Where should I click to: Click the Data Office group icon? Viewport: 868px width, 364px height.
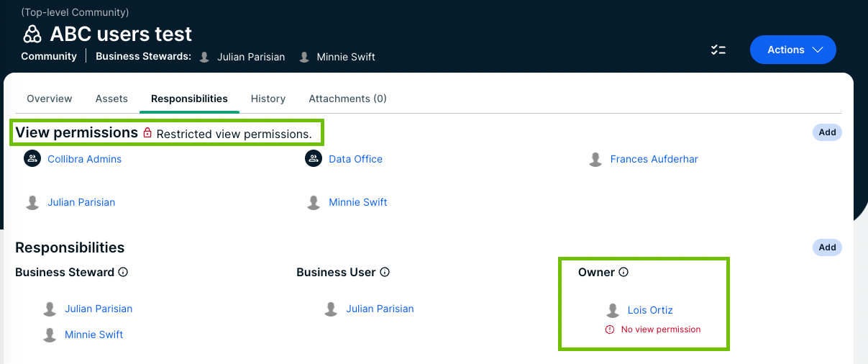pos(314,159)
